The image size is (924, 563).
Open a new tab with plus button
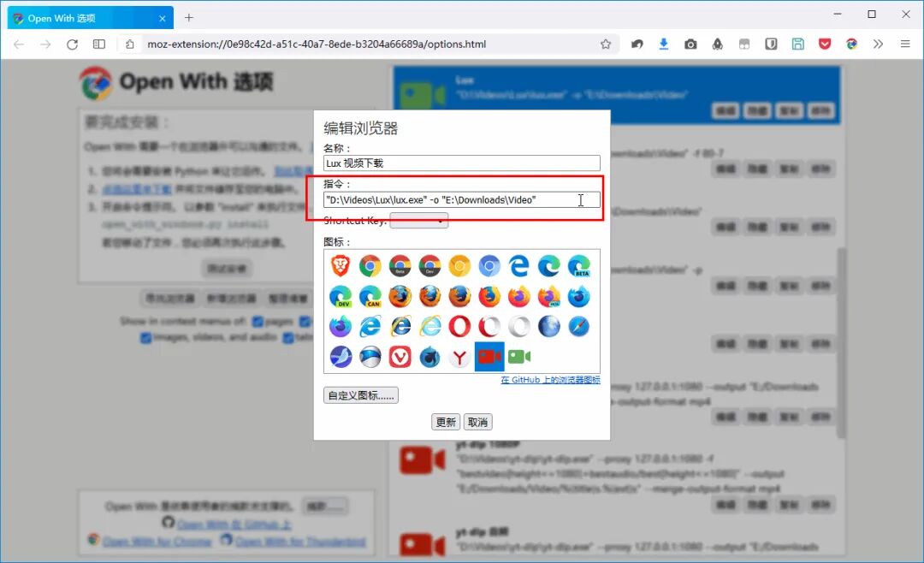click(188, 18)
